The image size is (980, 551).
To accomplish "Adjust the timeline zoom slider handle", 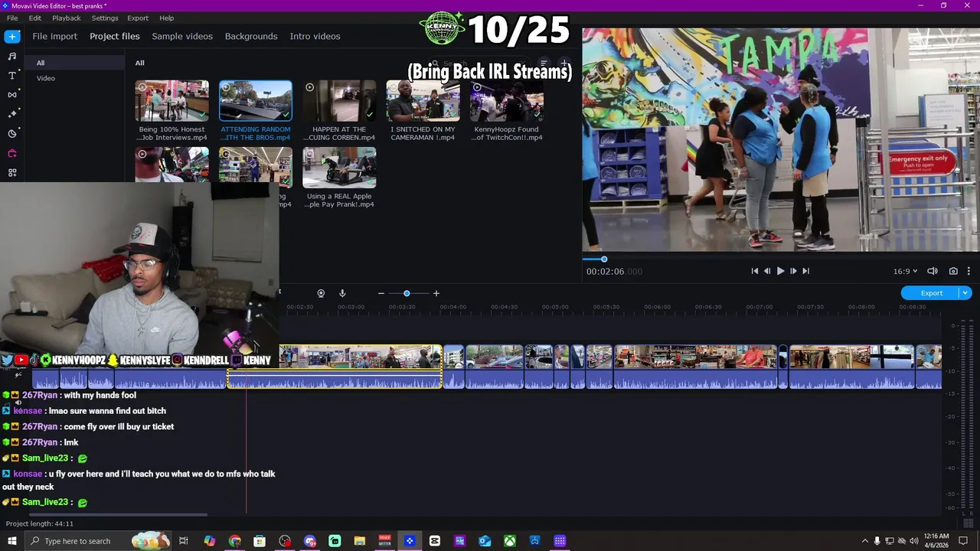I will 407,293.
